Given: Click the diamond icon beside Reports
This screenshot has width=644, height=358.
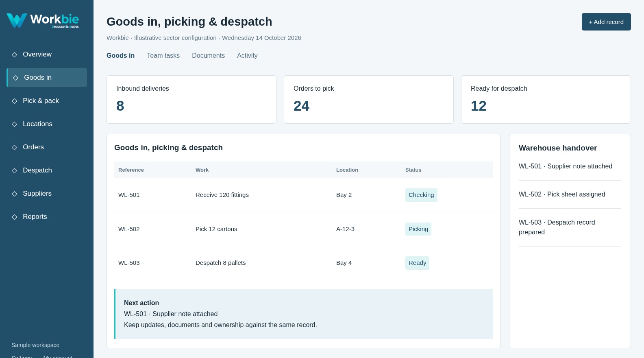Looking at the screenshot, I should point(15,217).
